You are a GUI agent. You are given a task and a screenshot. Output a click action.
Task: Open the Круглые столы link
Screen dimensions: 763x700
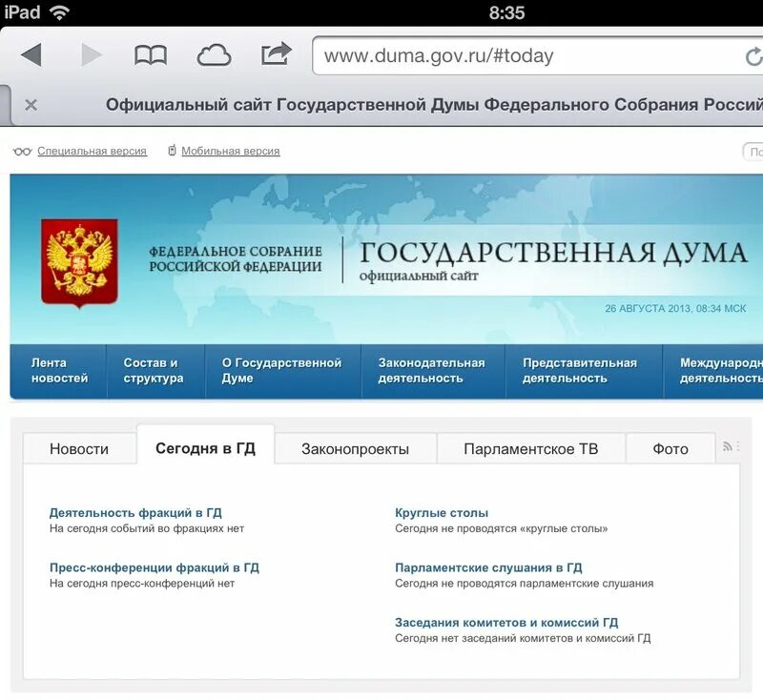(x=442, y=513)
